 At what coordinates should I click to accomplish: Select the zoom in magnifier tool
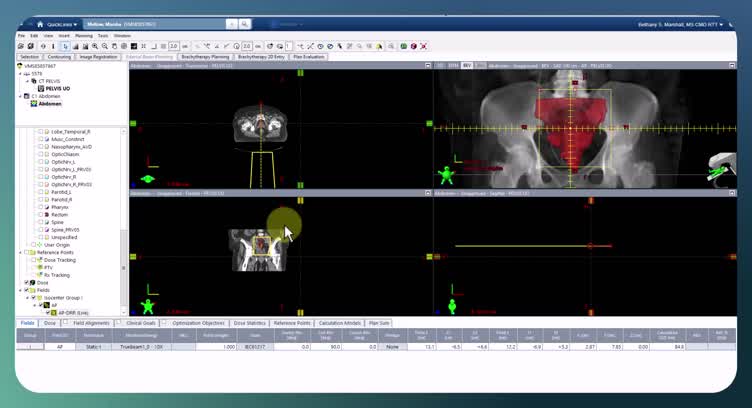[x=95, y=47]
